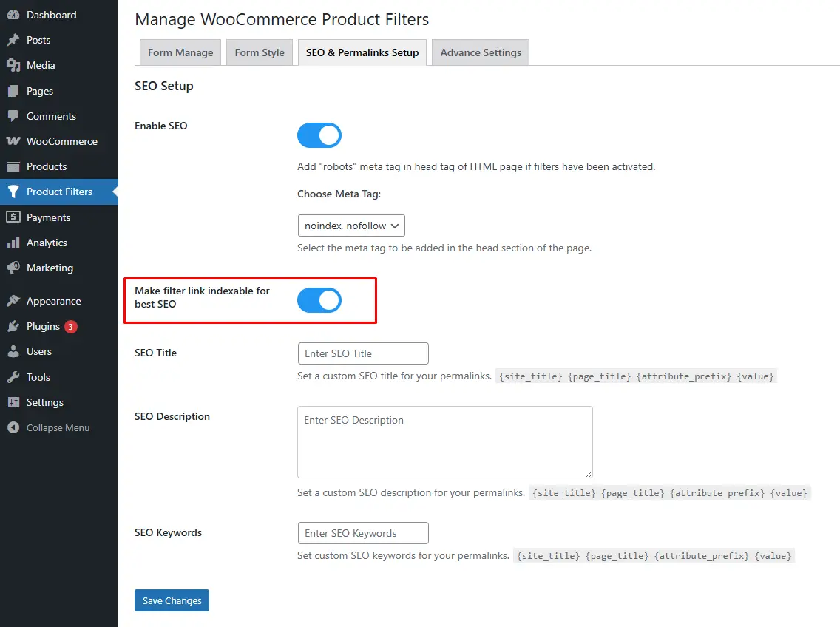Image resolution: width=840 pixels, height=627 pixels.
Task: Click the Manage WooCommerce Product Filters heading
Action: tap(282, 19)
